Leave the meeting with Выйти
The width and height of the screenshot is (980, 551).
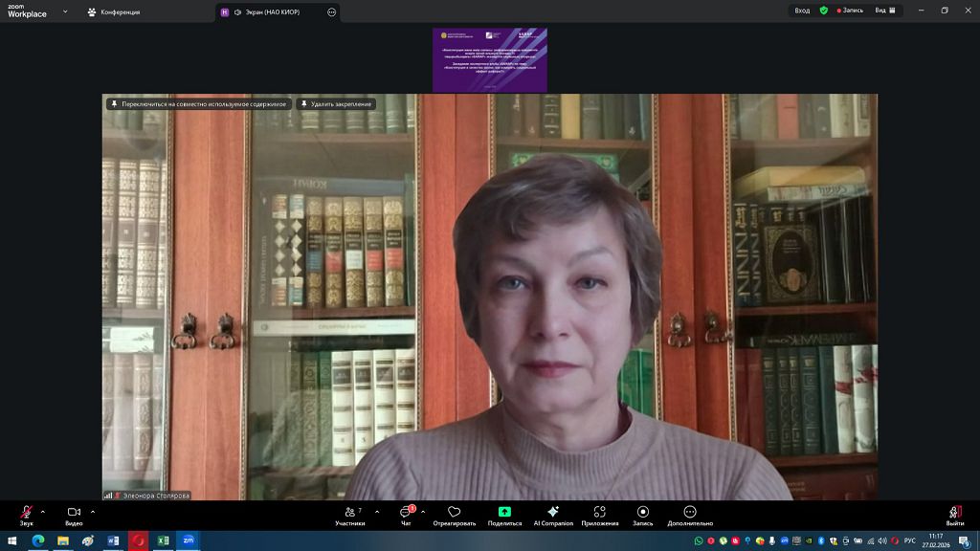click(x=954, y=514)
